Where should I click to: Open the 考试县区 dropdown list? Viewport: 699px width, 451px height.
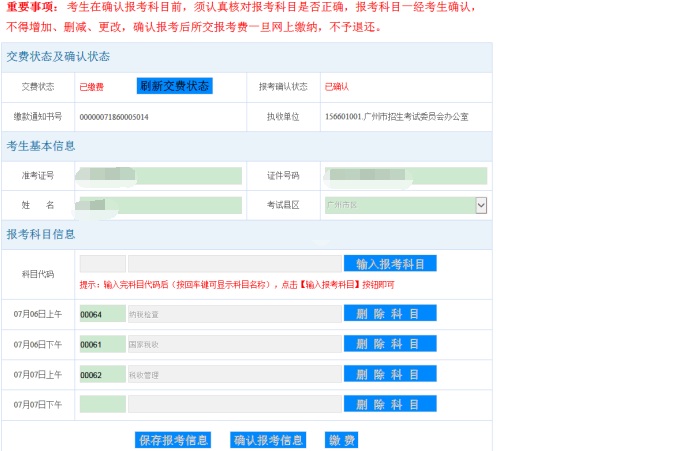(480, 205)
